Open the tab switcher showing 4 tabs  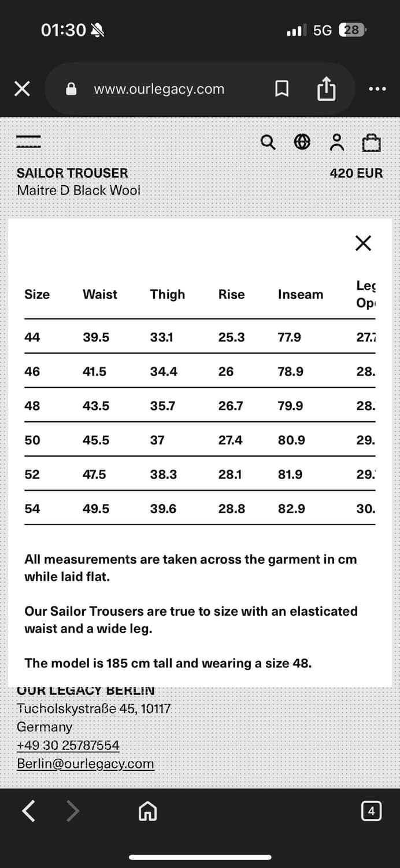click(x=371, y=811)
